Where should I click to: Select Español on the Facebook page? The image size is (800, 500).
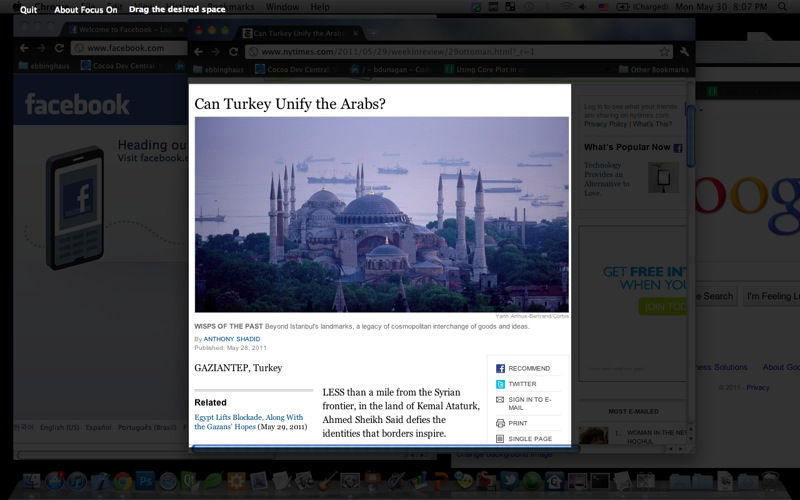tap(98, 428)
